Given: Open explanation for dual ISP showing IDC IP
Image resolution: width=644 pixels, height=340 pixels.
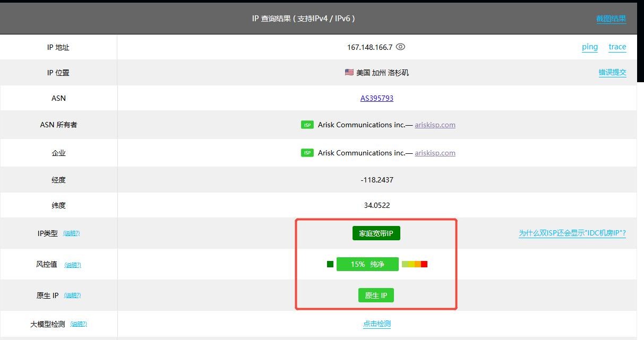Looking at the screenshot, I should [572, 232].
